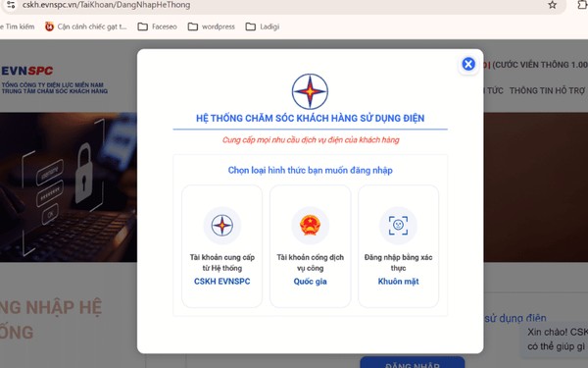Click the EVN logo atop the dialog
The image size is (588, 368).
pyautogui.click(x=310, y=91)
